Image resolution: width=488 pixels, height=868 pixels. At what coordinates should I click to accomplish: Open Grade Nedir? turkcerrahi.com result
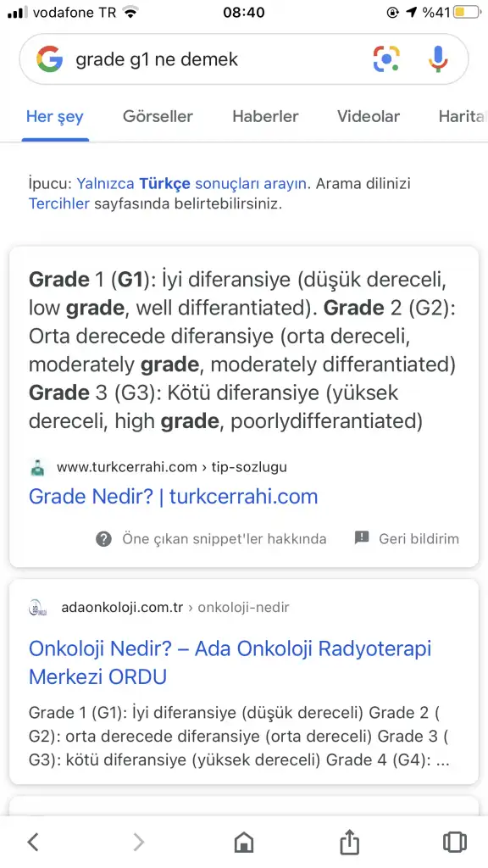click(x=173, y=497)
